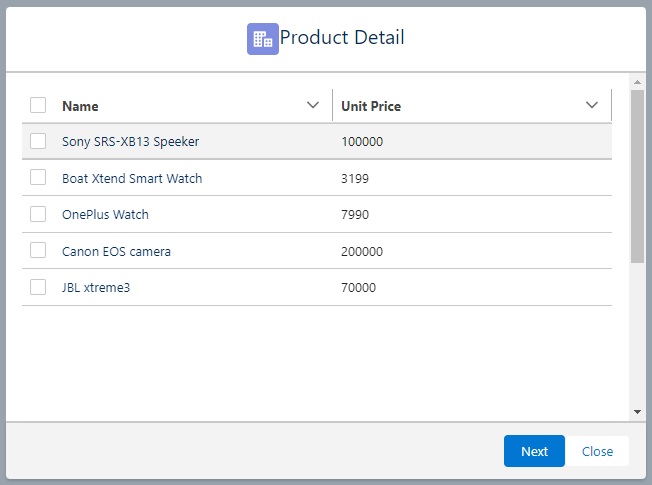This screenshot has height=485, width=652.
Task: Click the Close button
Action: [x=597, y=451]
